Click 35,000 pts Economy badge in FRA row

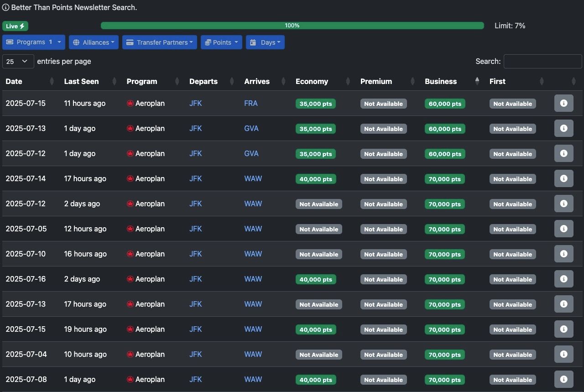pyautogui.click(x=316, y=104)
